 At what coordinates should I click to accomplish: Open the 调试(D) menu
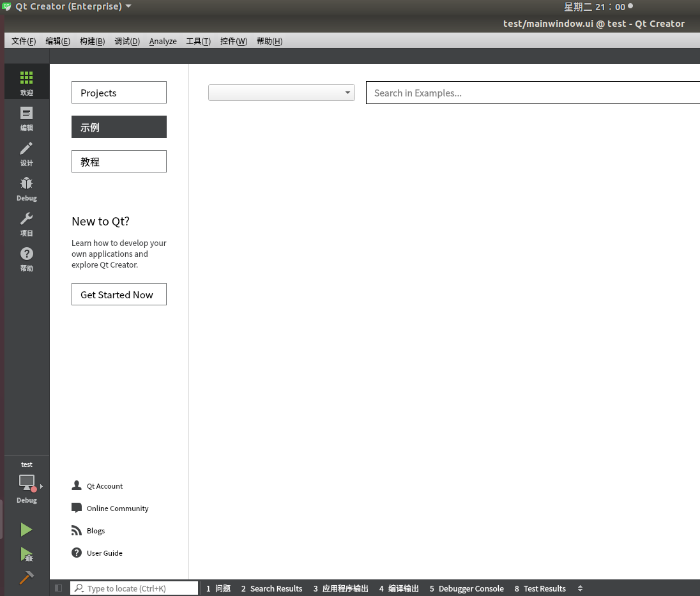127,41
